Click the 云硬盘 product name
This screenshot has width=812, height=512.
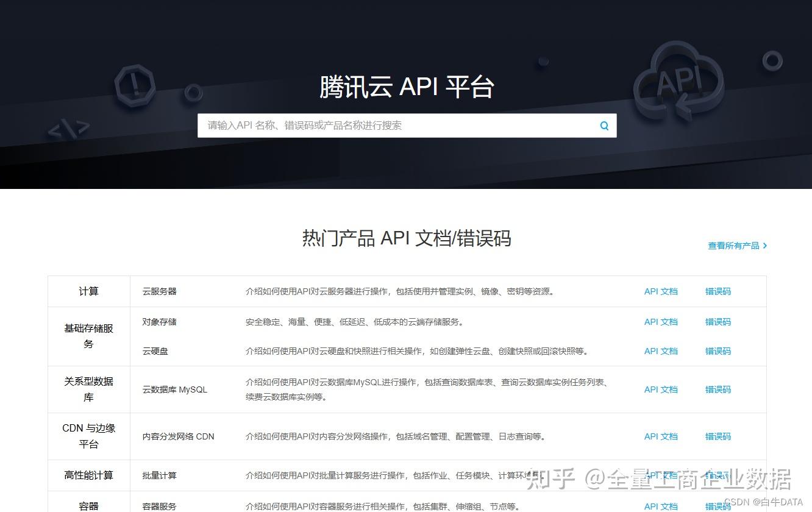tap(155, 351)
